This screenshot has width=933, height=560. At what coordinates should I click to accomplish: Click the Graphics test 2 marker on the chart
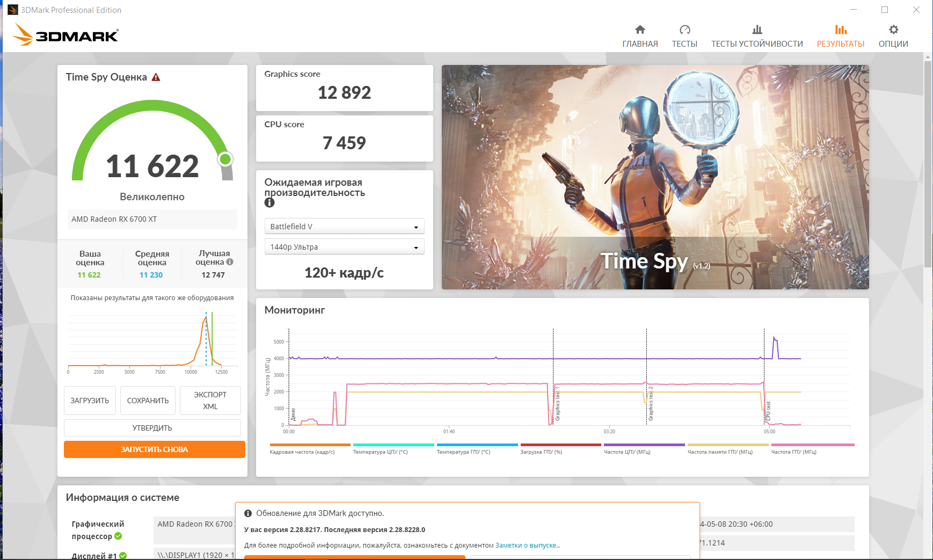651,404
